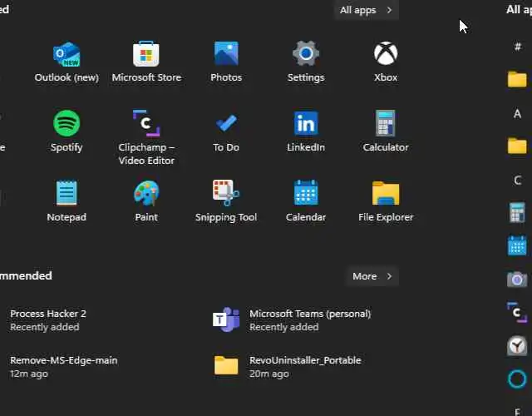Image resolution: width=532 pixels, height=416 pixels.
Task: Open the folder under the A header
Action: click(x=517, y=146)
